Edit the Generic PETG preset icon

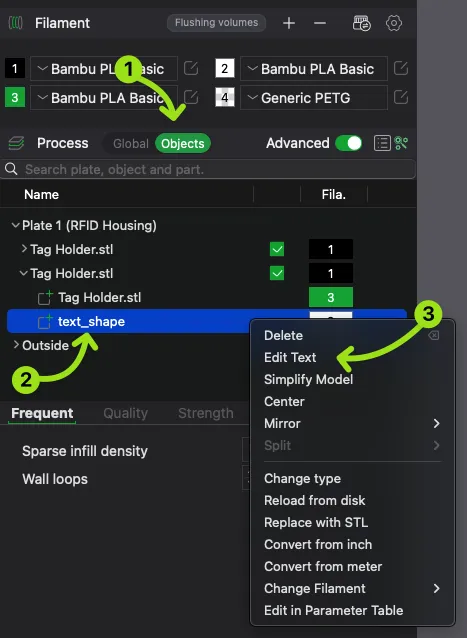(401, 98)
